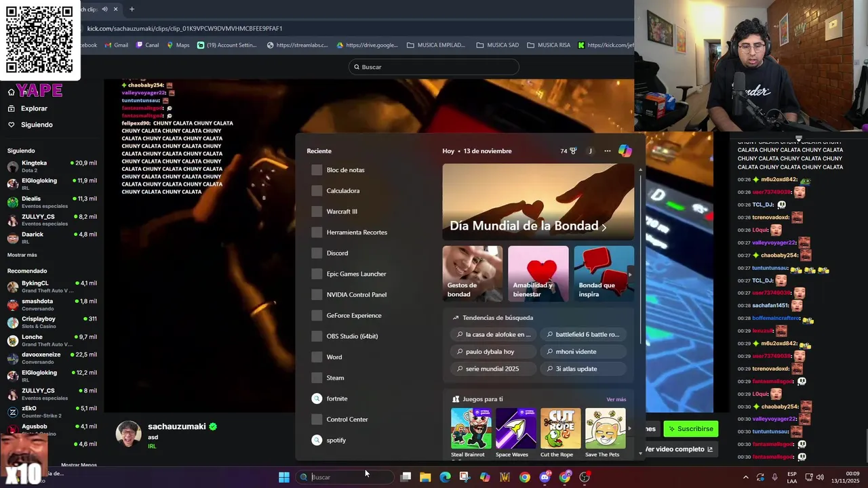Open MUSICA SAD bookmark folder
868x488 pixels.
[x=498, y=45]
